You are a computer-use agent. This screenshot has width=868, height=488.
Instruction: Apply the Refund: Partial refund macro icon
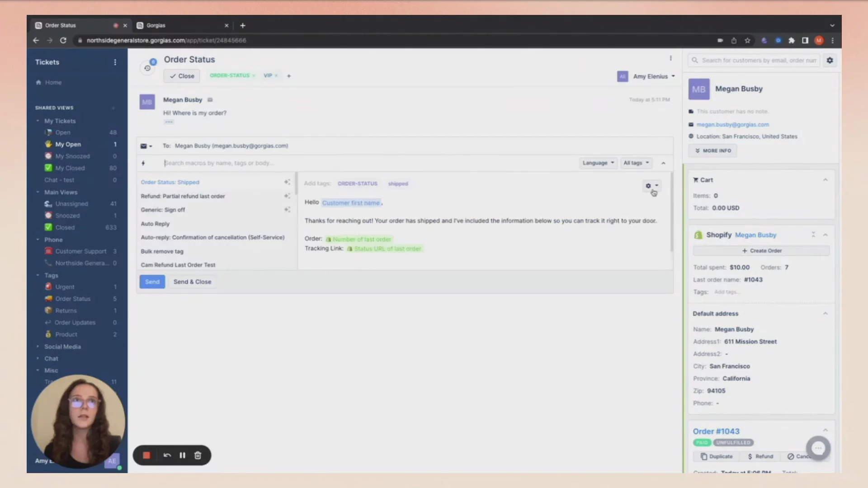click(287, 196)
